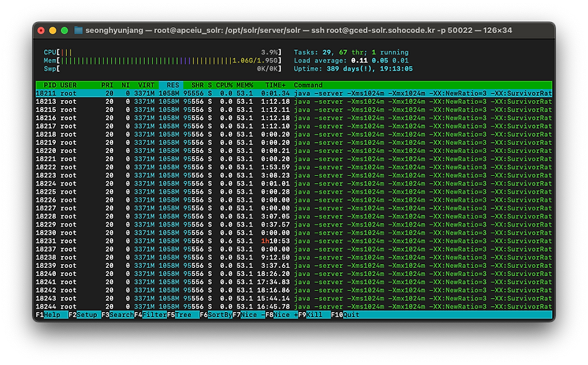
Task: Select process row with PID 18217
Action: (x=293, y=126)
